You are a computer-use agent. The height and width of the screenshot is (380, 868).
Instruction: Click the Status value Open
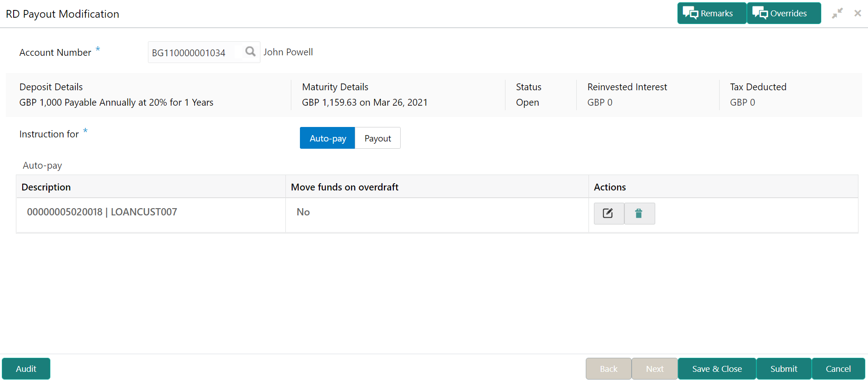coord(527,102)
